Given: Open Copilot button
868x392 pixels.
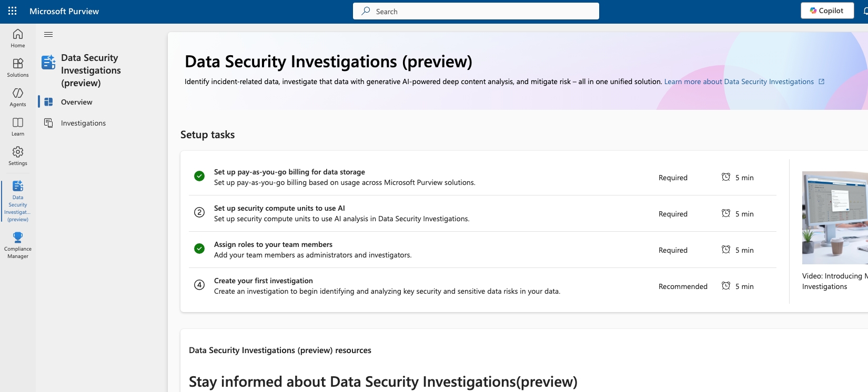Looking at the screenshot, I should click(x=827, y=11).
